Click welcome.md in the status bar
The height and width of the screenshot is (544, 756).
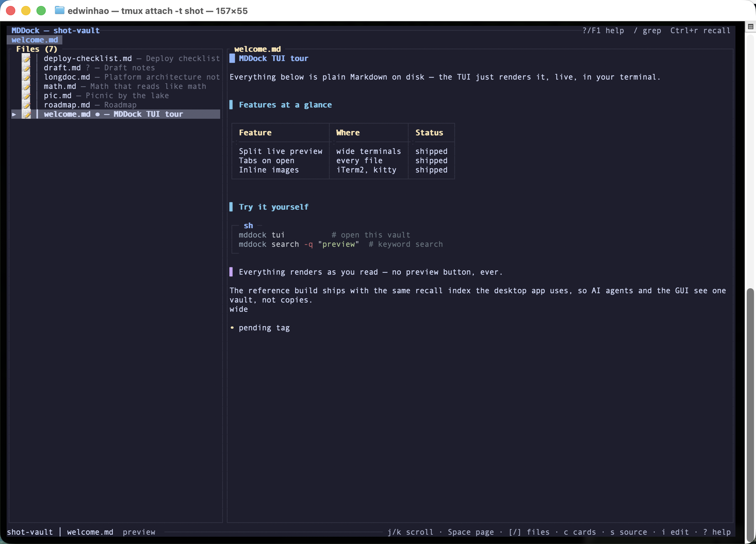pyautogui.click(x=90, y=532)
